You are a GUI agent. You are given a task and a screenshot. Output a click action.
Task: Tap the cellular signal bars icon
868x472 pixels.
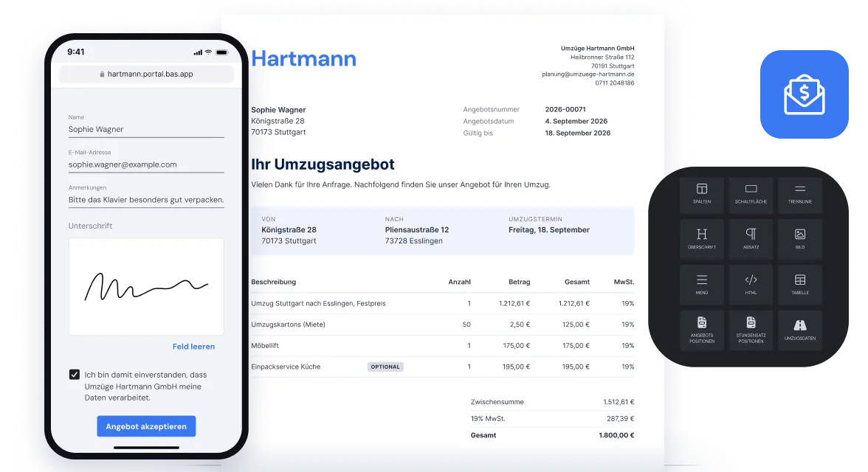pyautogui.click(x=198, y=52)
